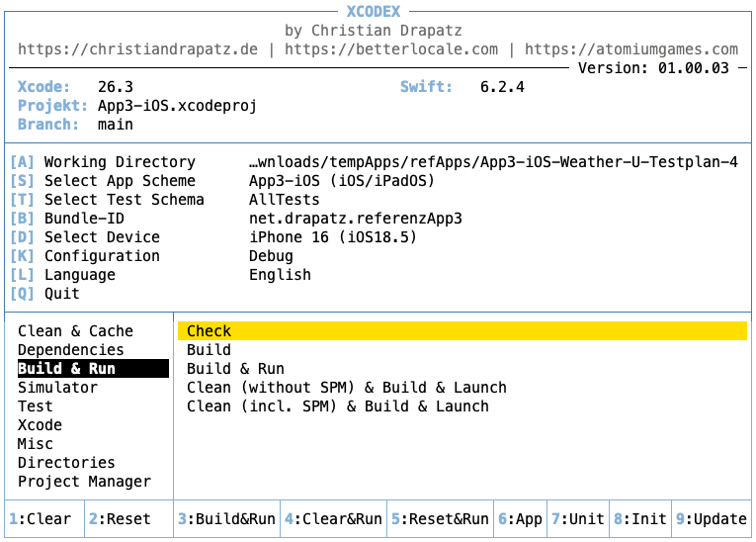Open the christiandrapatz.de link
Screen dimensions: 756x542
[138, 49]
